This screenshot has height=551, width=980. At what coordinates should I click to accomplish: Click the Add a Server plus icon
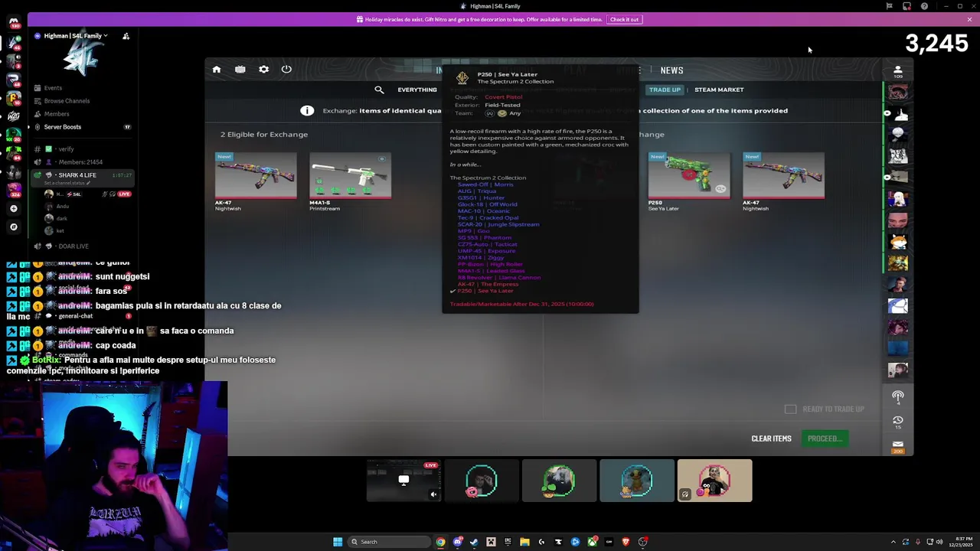click(14, 208)
